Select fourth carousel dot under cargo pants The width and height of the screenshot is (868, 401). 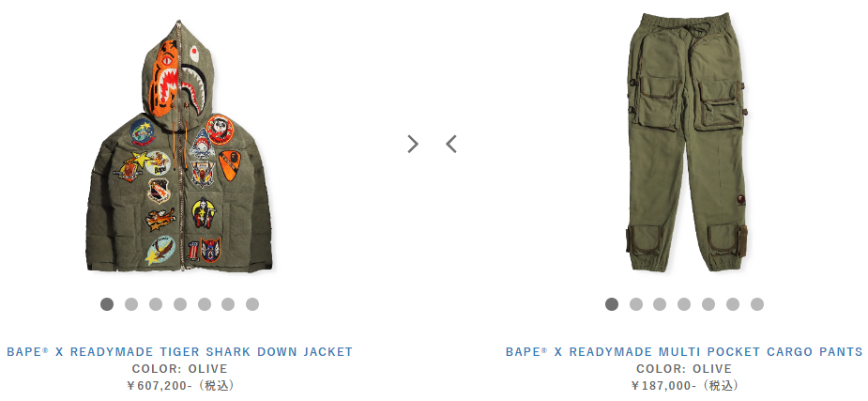684,304
